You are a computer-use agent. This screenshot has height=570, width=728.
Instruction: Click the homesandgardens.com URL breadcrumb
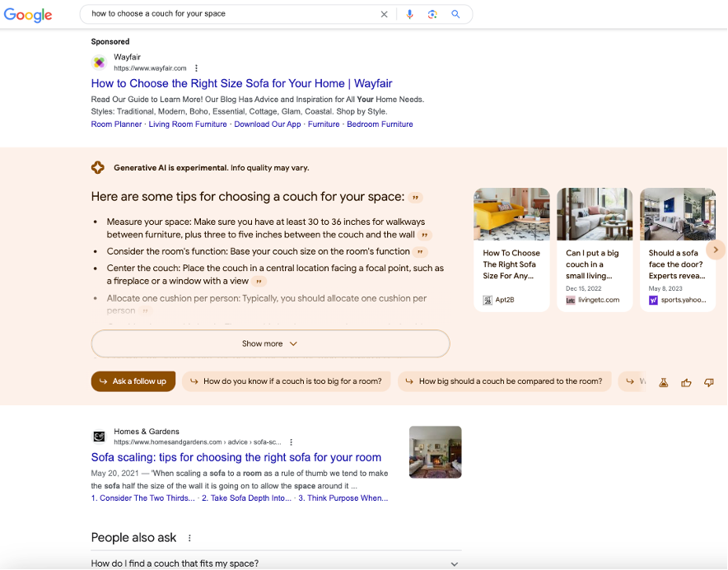tap(198, 442)
